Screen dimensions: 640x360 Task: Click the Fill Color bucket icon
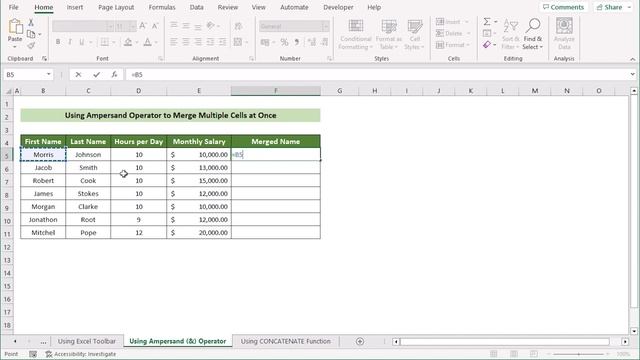point(128,42)
